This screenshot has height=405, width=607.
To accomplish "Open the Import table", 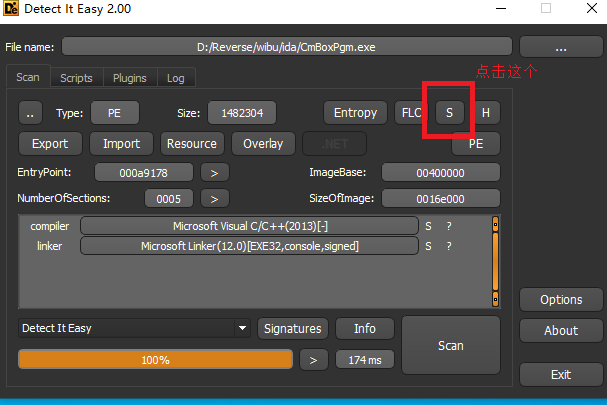I will tap(122, 144).
